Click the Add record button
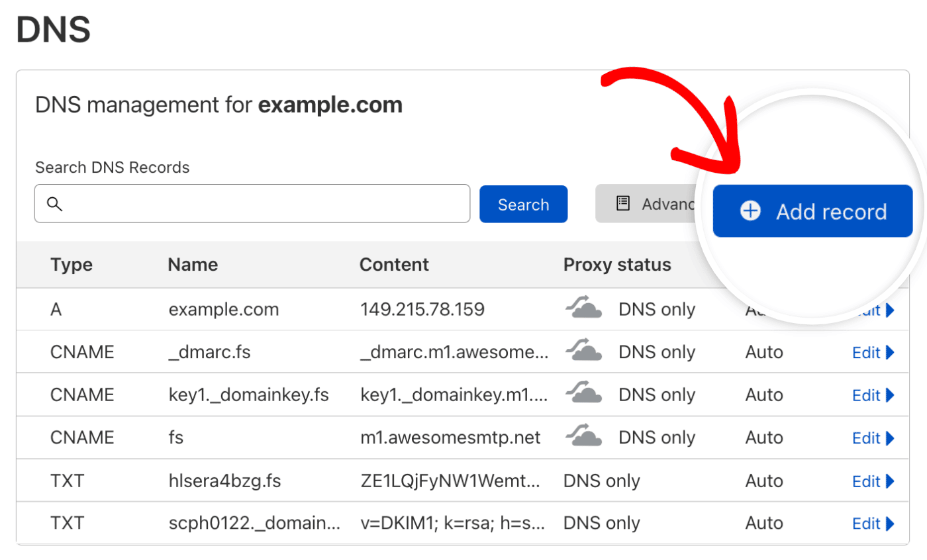 [813, 210]
